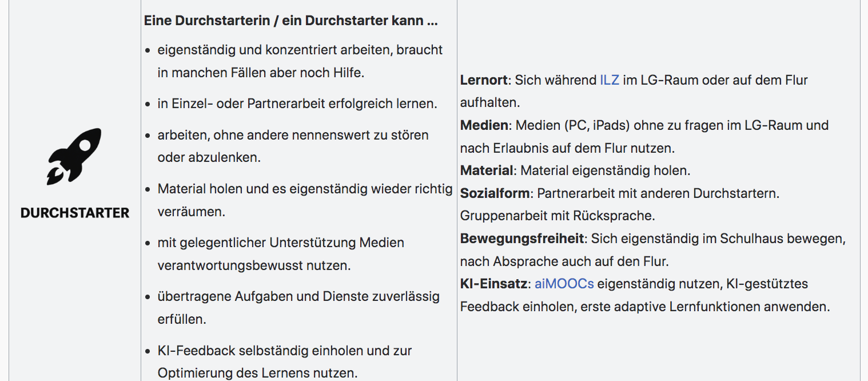Viewport: 868px width, 381px height.
Task: Click the bold 'Sozialform' label
Action: pos(495,193)
